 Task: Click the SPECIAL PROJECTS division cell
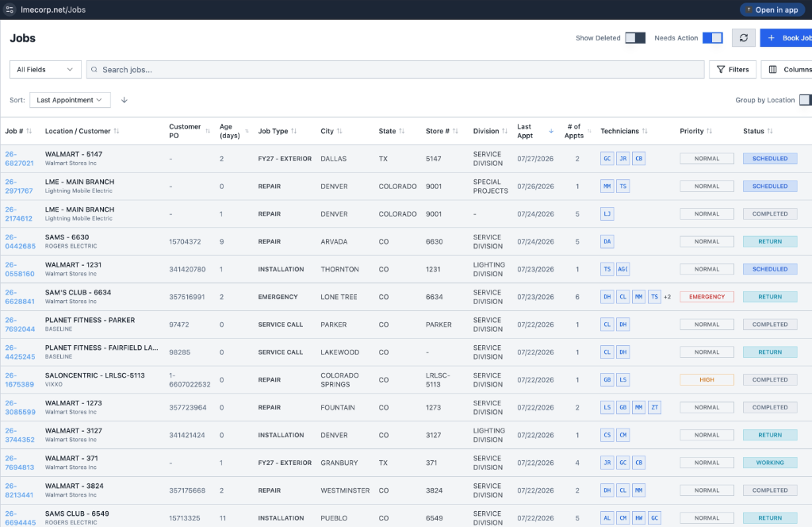tap(490, 187)
